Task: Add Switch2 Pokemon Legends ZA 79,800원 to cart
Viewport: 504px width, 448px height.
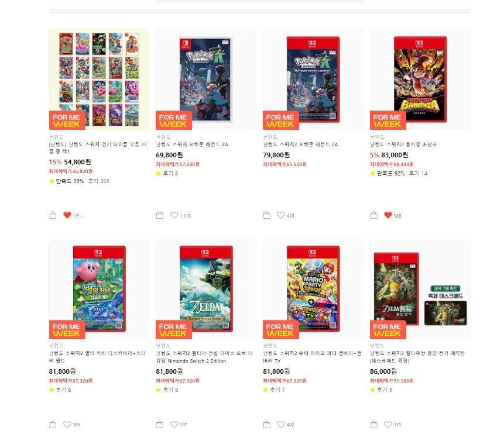Action: click(266, 215)
